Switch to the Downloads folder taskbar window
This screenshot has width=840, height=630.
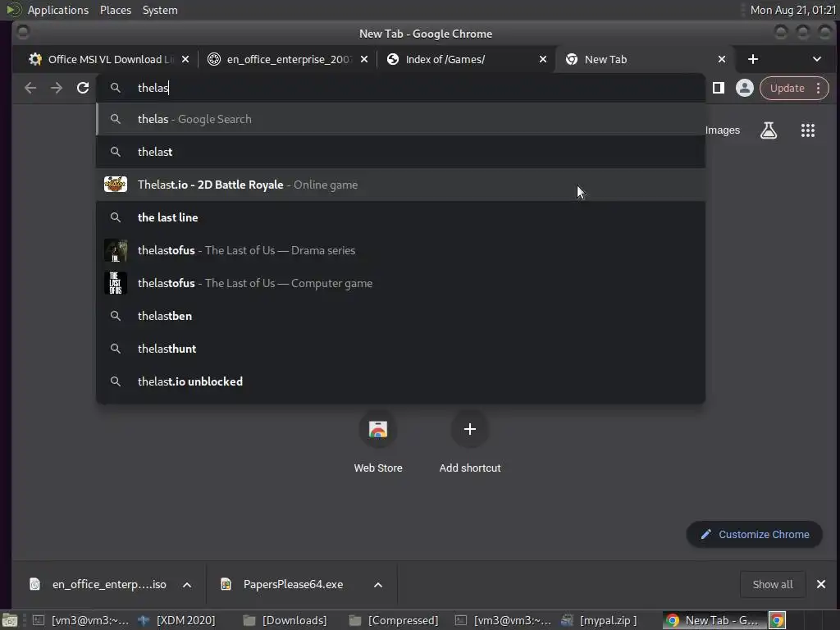(x=285, y=620)
